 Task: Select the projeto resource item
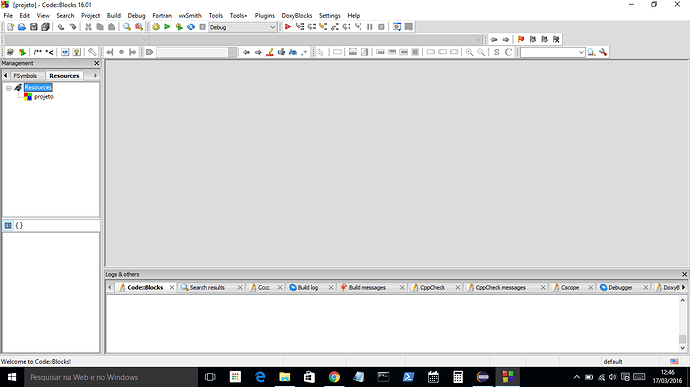[x=44, y=96]
